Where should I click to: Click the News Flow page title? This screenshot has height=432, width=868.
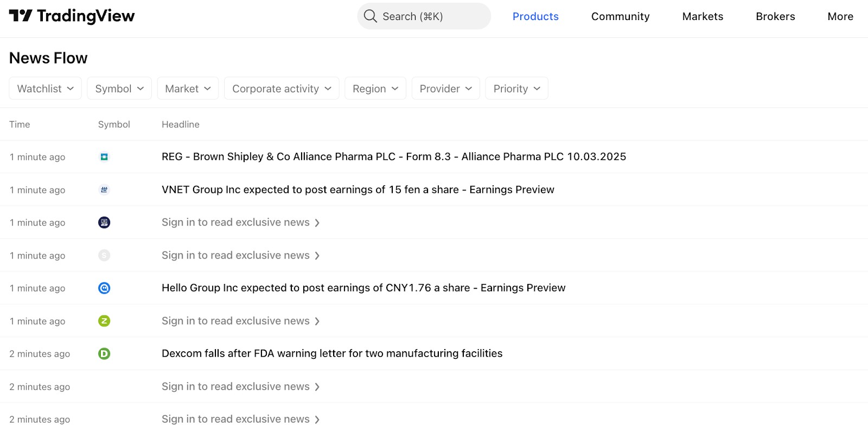48,58
